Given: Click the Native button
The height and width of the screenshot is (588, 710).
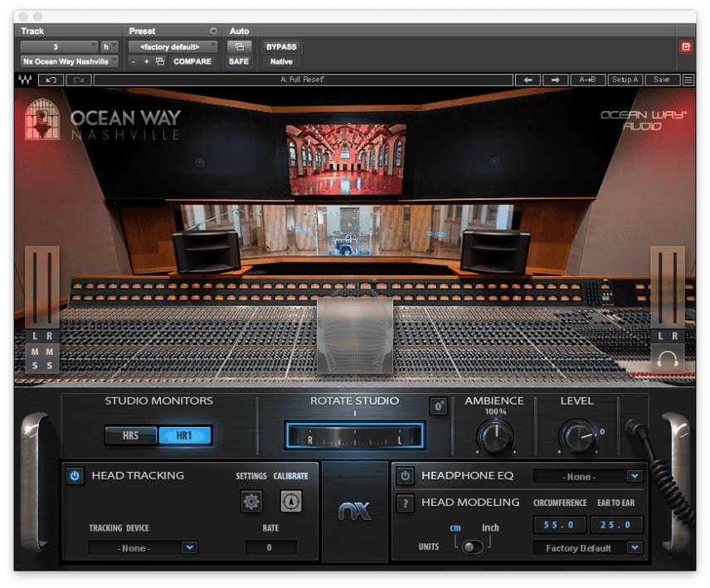Looking at the screenshot, I should click(281, 61).
